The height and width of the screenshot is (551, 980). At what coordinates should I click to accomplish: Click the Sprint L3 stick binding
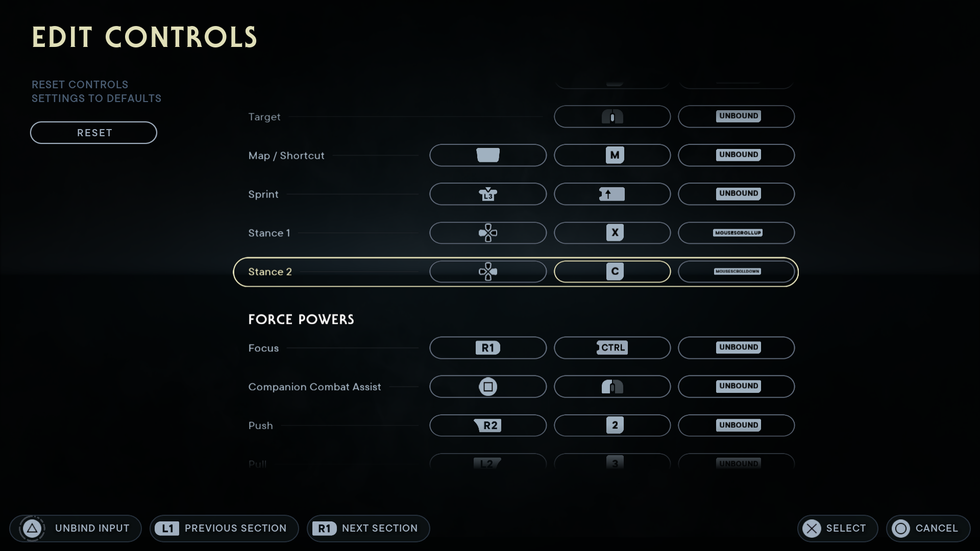coord(488,194)
